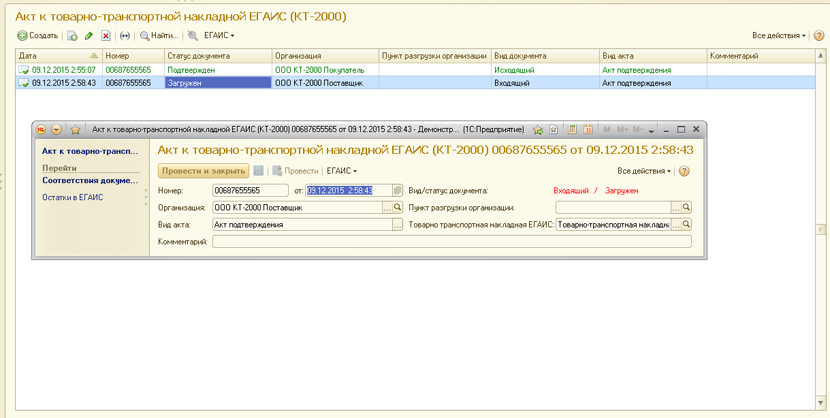Click the ООО КТ-2000 Покупатель cell
Screen dimensions: 830x418
pyautogui.click(x=325, y=70)
